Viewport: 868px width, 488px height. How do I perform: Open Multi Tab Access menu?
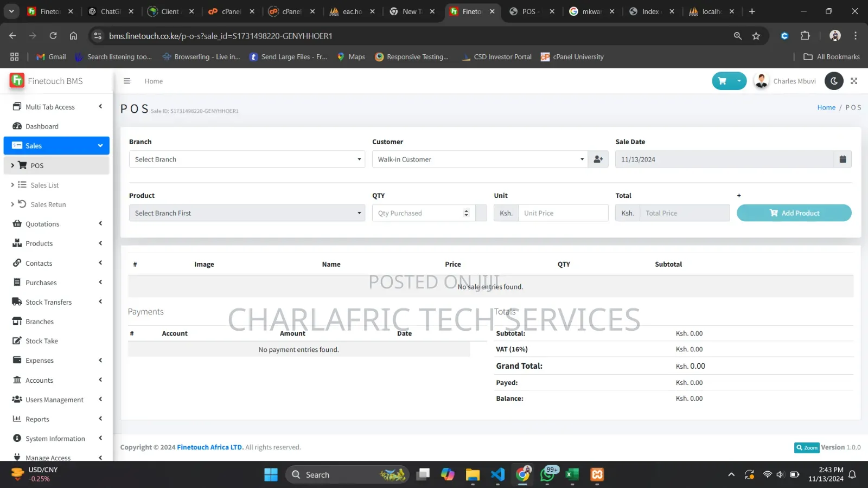(56, 107)
